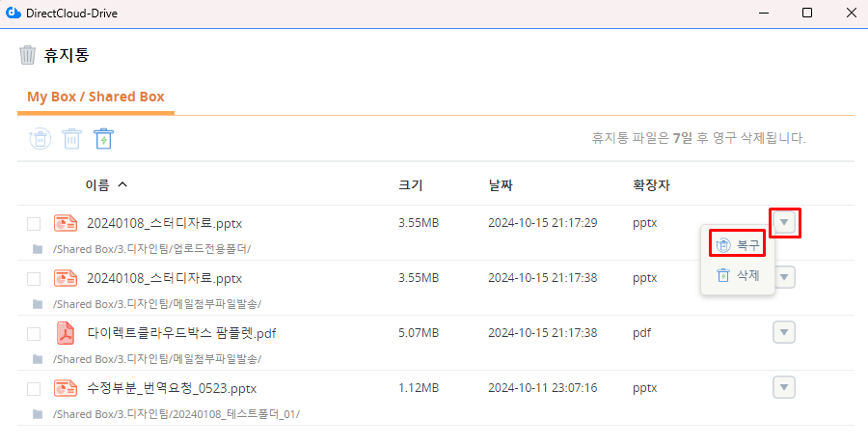868x447 pixels.
Task: Click the restore selected files toolbar icon
Action: click(x=40, y=139)
